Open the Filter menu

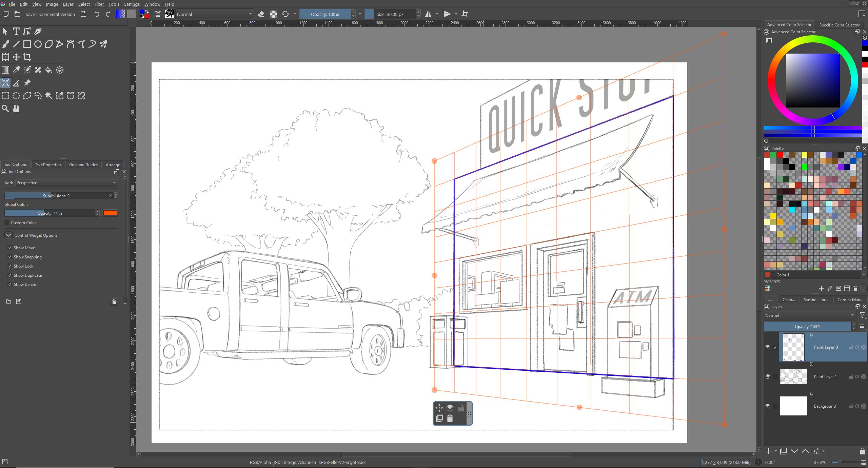pyautogui.click(x=99, y=4)
